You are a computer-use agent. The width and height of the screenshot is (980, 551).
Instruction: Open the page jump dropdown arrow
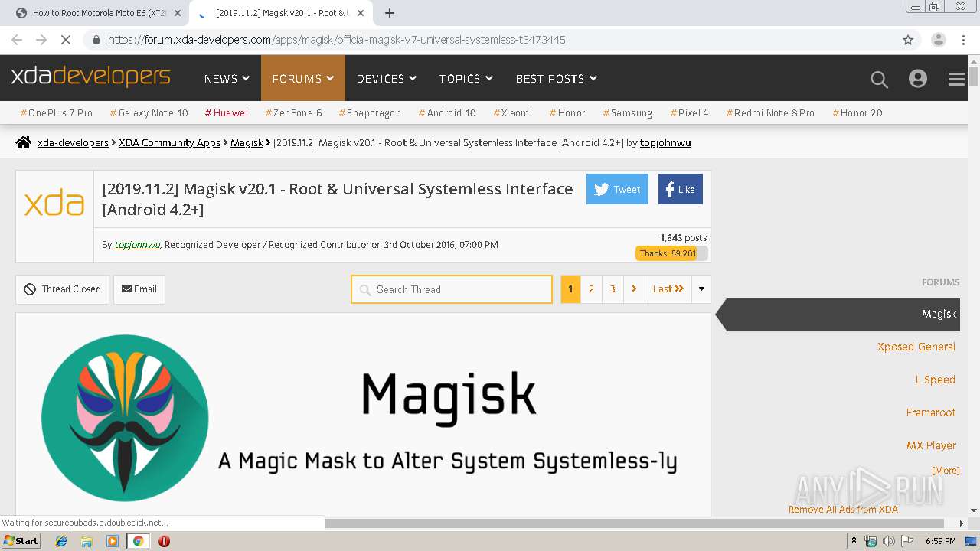point(701,289)
